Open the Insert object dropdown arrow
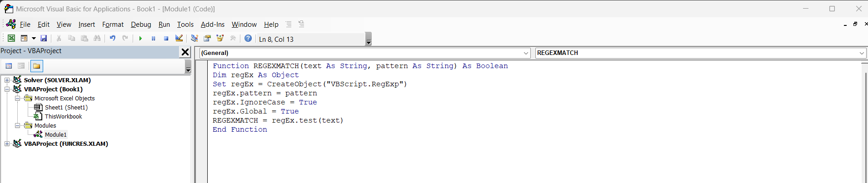Screen dimensions: 868x183 coord(34,39)
